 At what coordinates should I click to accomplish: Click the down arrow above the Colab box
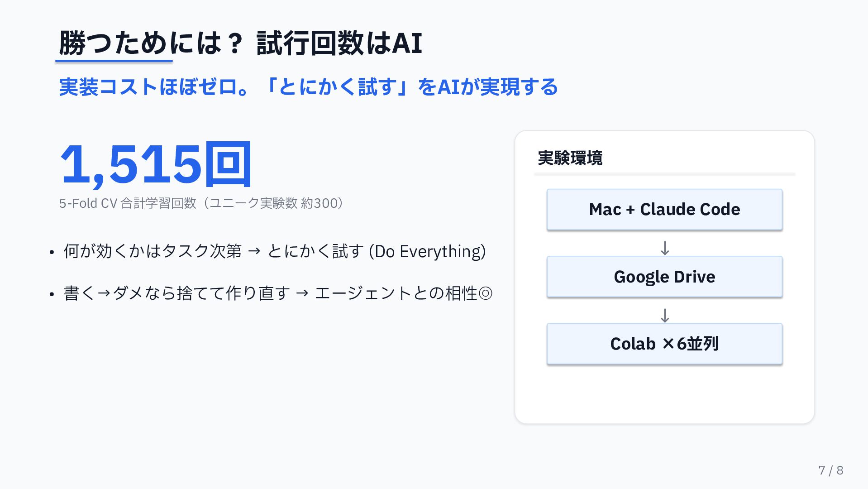click(664, 315)
